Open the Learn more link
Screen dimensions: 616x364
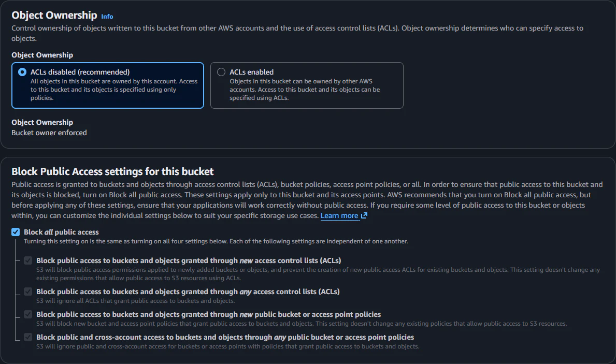click(x=339, y=215)
